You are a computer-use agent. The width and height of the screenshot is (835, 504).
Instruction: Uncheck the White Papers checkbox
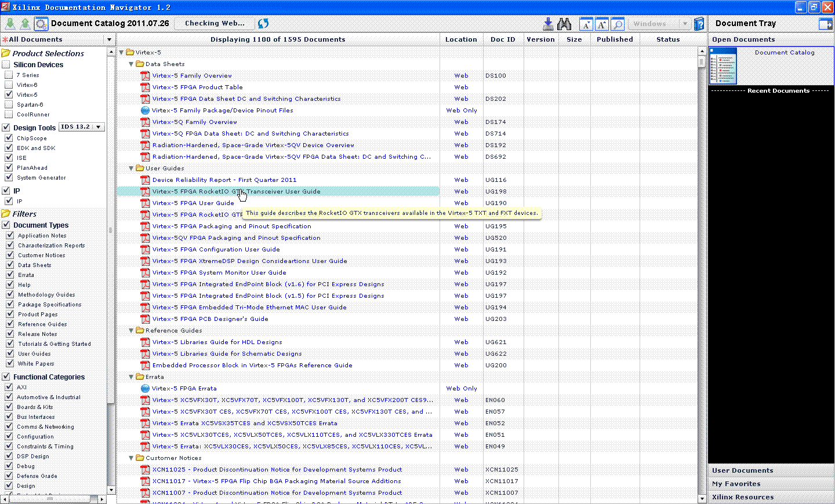coord(10,363)
